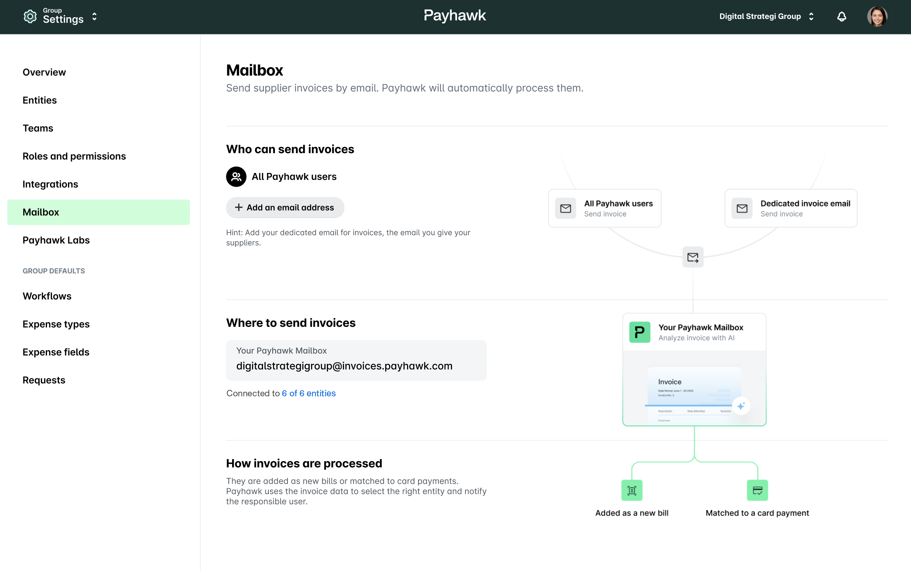Open the user profile avatar
This screenshot has width=911, height=588.
coord(877,16)
